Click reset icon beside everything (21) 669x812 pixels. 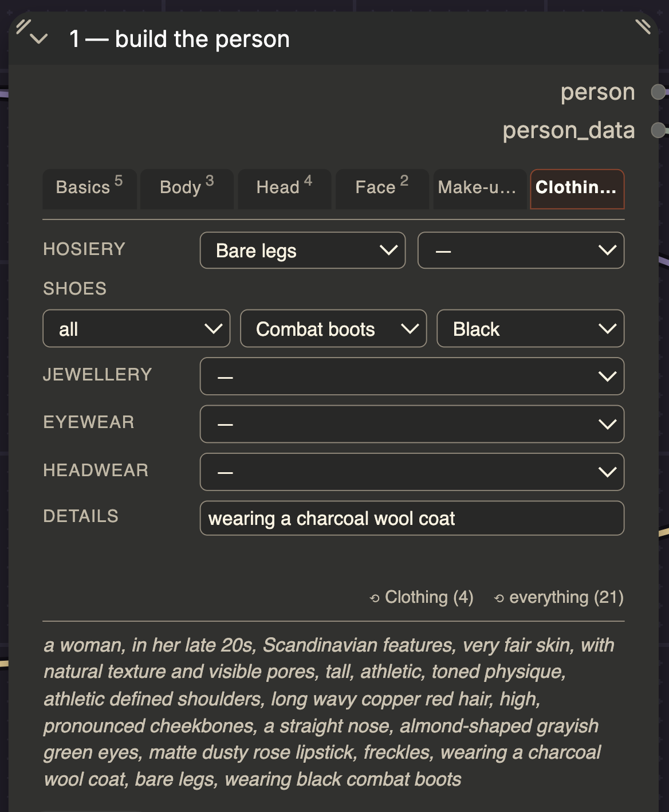[499, 598]
